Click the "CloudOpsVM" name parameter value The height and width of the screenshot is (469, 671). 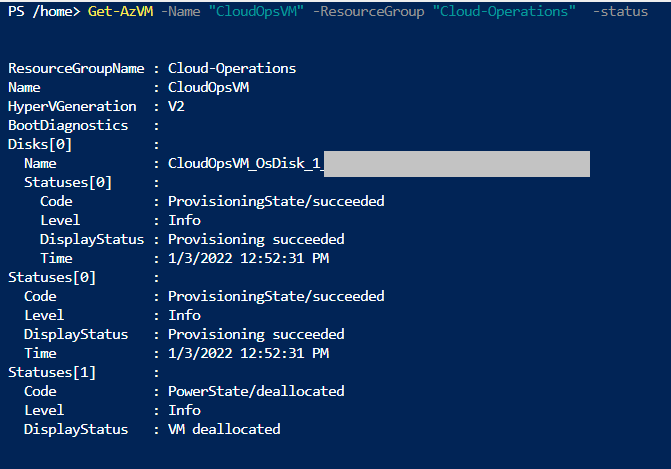[x=256, y=11]
